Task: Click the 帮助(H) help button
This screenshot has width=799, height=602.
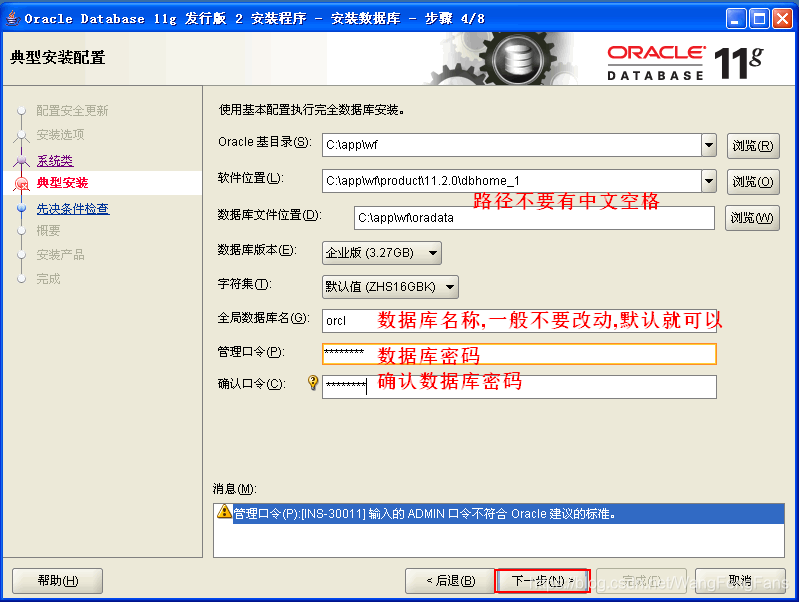Action: [58, 581]
